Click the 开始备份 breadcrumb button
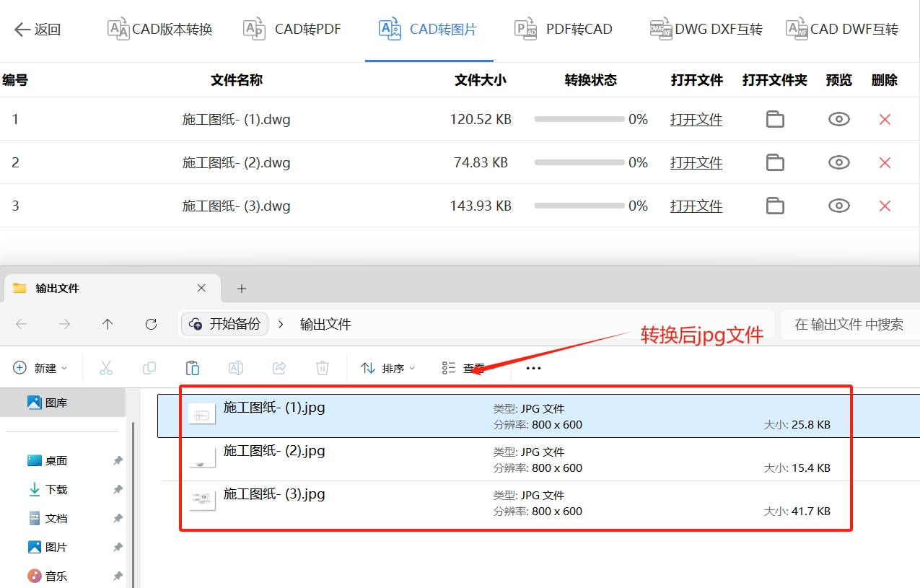This screenshot has width=920, height=588. (x=224, y=324)
